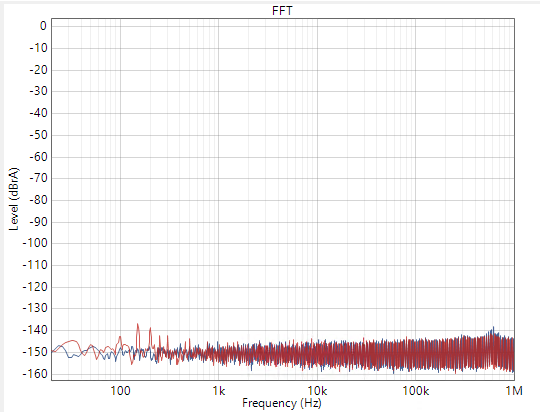Click the -60 level axis tick label
This screenshot has height=412, width=540.
pyautogui.click(x=38, y=157)
